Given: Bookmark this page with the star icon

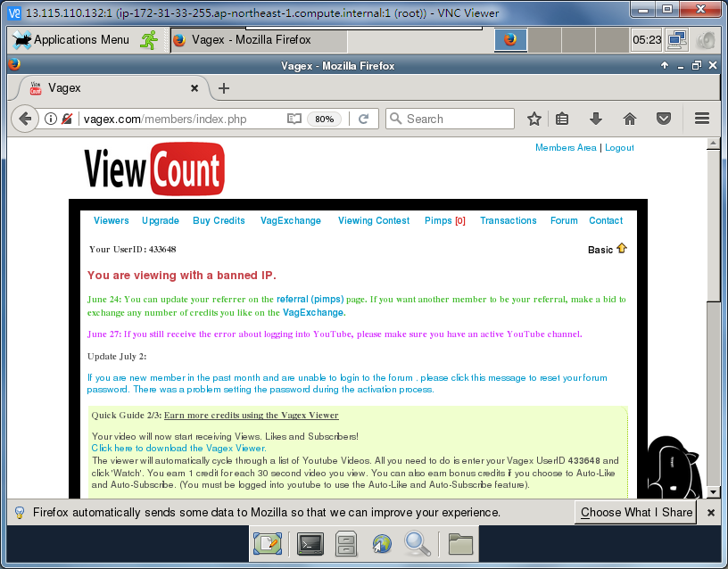Looking at the screenshot, I should pyautogui.click(x=534, y=119).
